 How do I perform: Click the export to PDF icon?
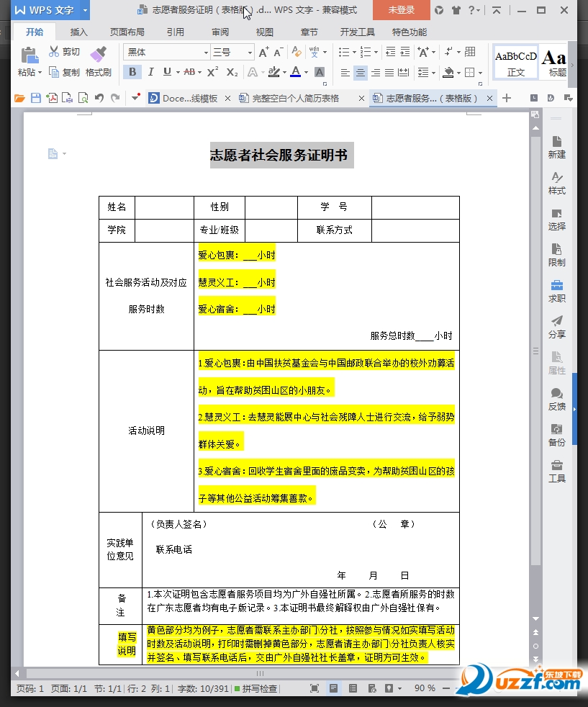[52, 98]
